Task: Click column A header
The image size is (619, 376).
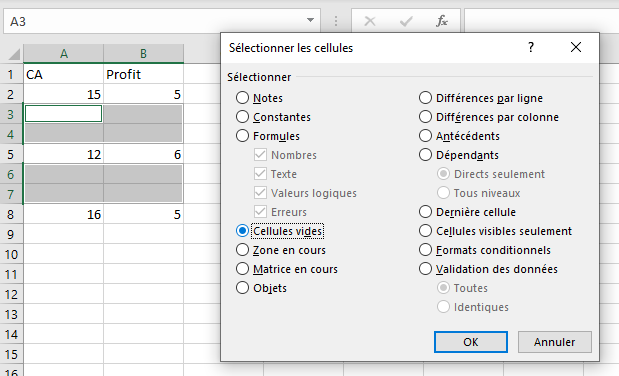Action: click(x=64, y=54)
